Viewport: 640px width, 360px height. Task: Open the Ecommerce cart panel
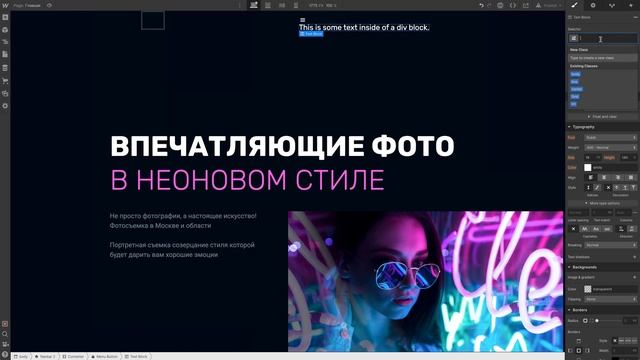[x=5, y=81]
